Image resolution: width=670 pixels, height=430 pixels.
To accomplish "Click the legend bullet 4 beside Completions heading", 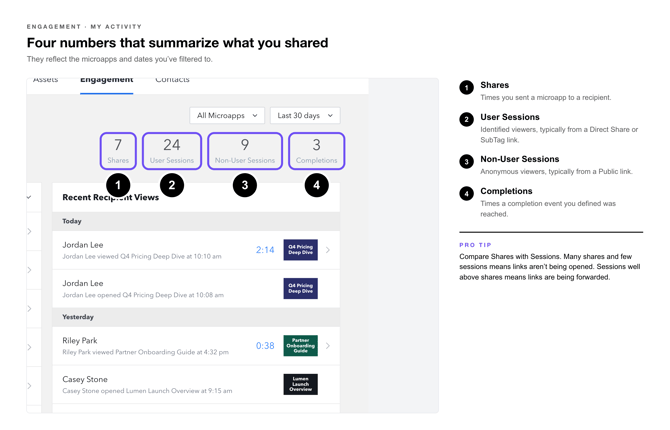I will [466, 194].
